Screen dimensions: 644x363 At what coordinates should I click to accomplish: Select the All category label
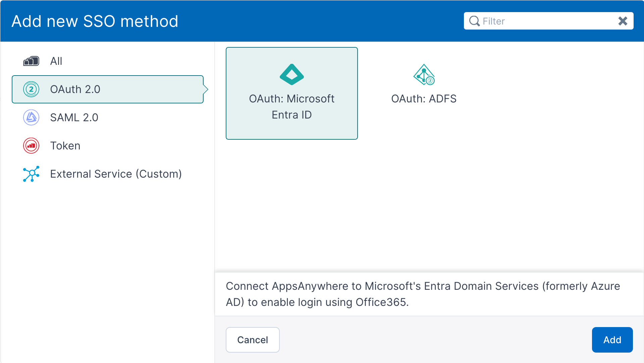point(56,61)
